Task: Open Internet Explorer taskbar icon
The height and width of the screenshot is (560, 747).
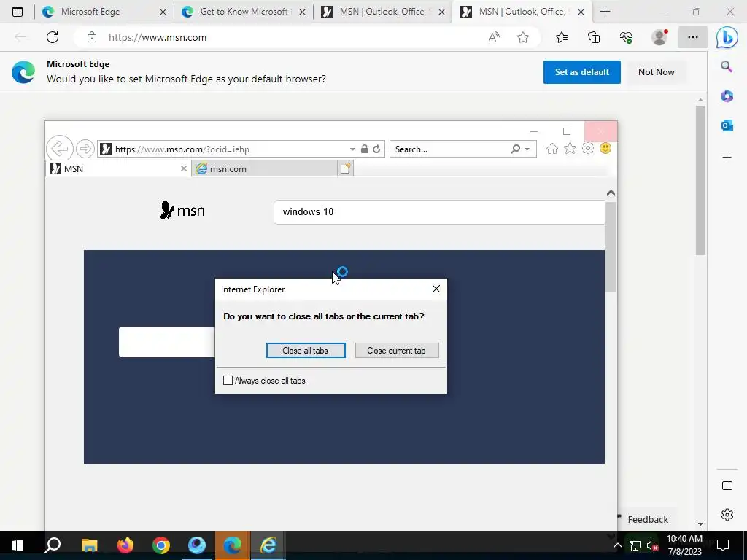Action: (x=268, y=545)
